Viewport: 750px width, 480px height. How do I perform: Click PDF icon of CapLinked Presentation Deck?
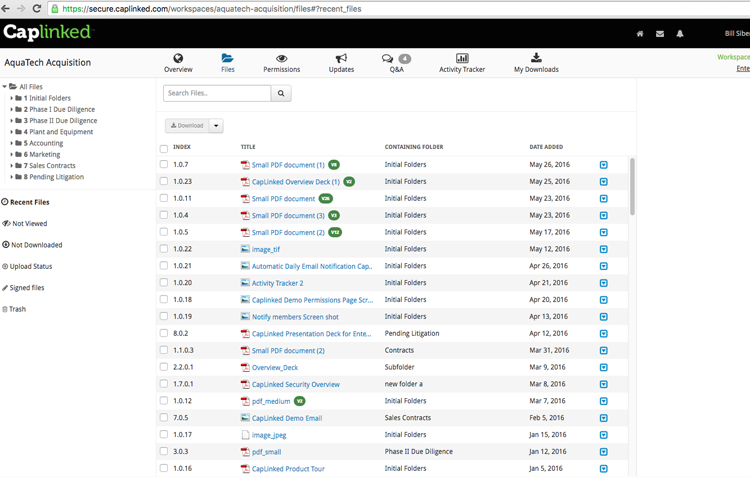pyautogui.click(x=245, y=334)
